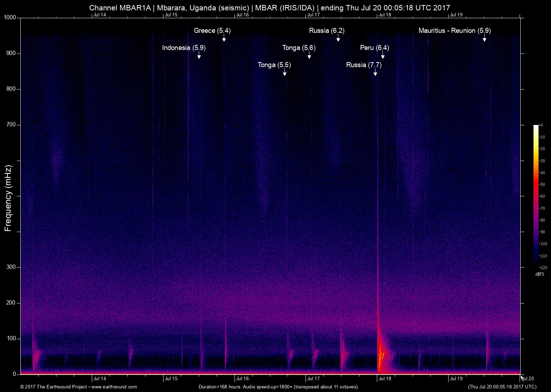Click the arrow under Indonesia (5.9)
Viewport: 551px width, 392px height.
(199, 55)
